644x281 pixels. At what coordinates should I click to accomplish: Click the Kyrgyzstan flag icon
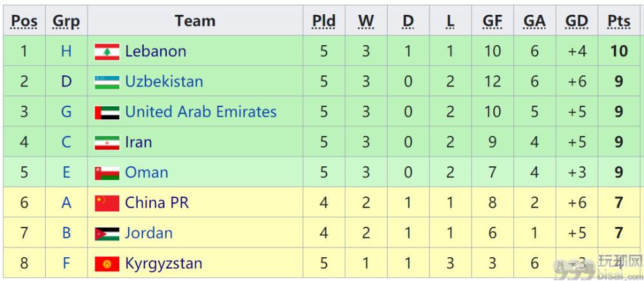[107, 264]
